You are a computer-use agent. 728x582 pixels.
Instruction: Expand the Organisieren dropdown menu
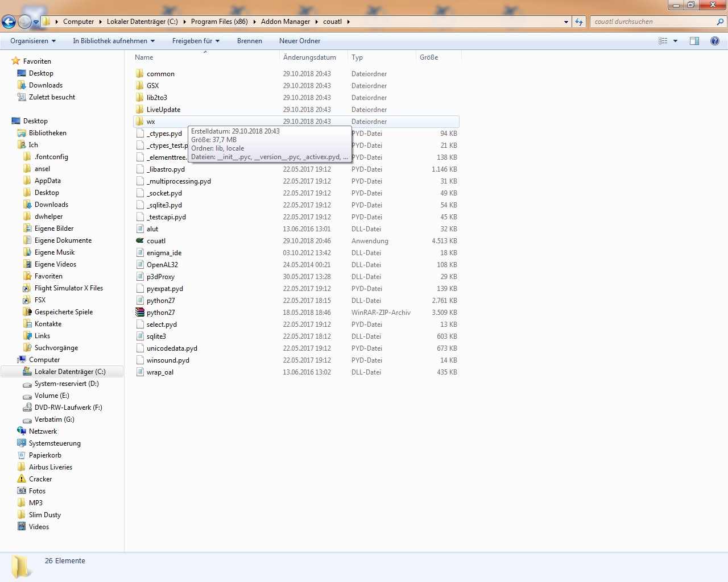(33, 41)
